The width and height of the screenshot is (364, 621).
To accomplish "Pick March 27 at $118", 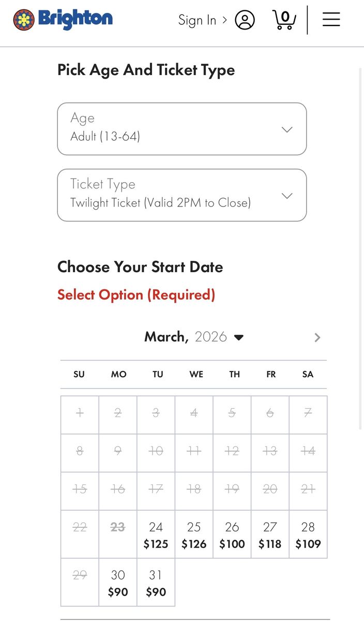I will pos(270,535).
